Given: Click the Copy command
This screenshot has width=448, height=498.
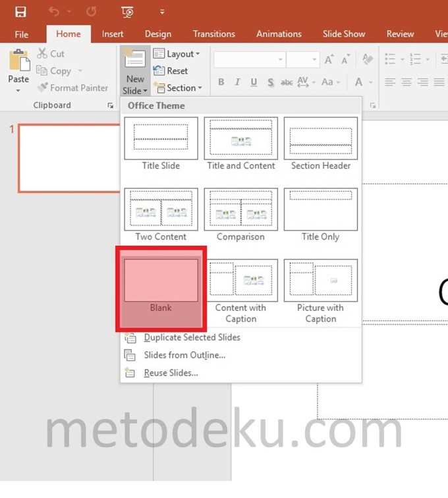Looking at the screenshot, I should 54,71.
